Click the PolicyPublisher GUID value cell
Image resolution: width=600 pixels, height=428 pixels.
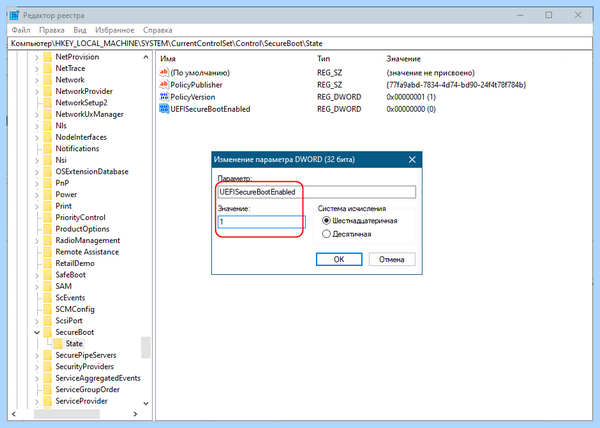(x=456, y=85)
